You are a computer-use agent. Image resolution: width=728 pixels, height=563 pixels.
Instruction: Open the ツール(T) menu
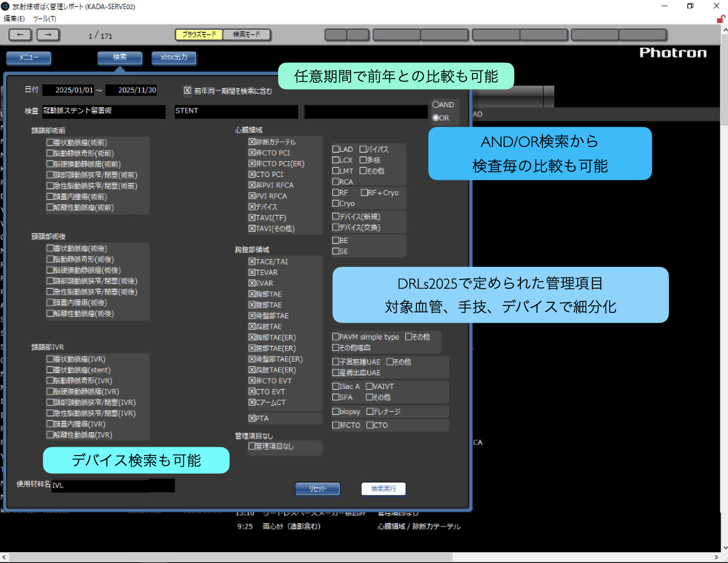click(x=45, y=19)
